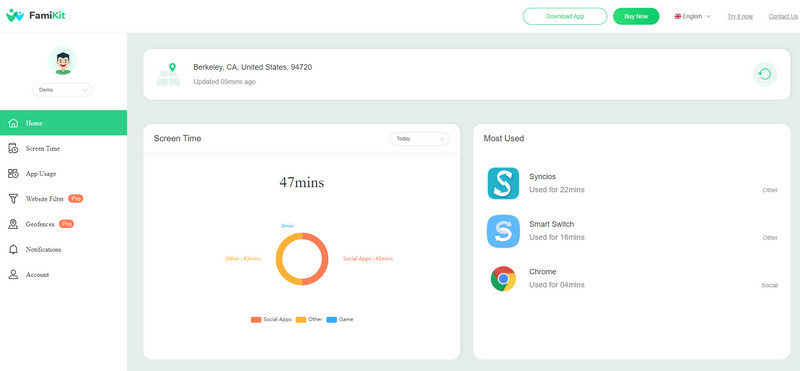Open the Contact Us link
Screen dimensions: 800x371
point(783,16)
